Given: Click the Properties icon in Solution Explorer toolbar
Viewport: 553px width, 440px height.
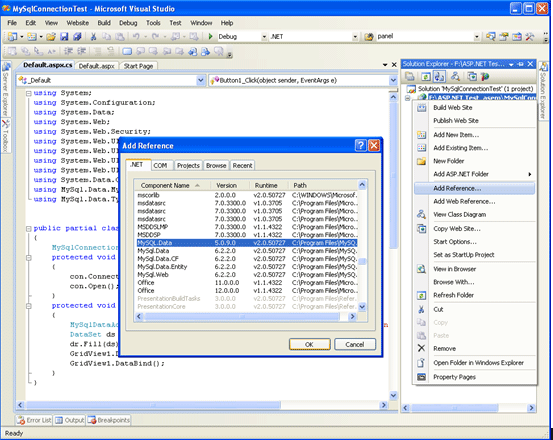Looking at the screenshot, I should point(409,76).
